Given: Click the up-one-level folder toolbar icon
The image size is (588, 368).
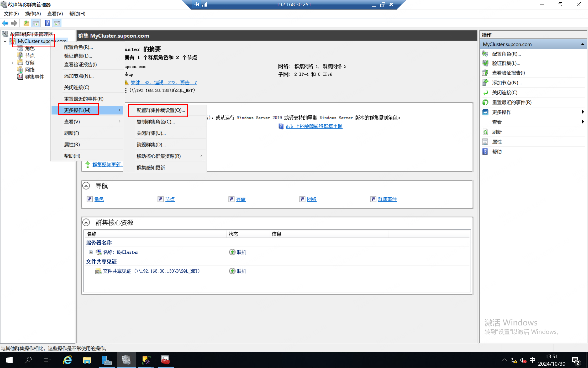Looking at the screenshot, I should [x=26, y=23].
